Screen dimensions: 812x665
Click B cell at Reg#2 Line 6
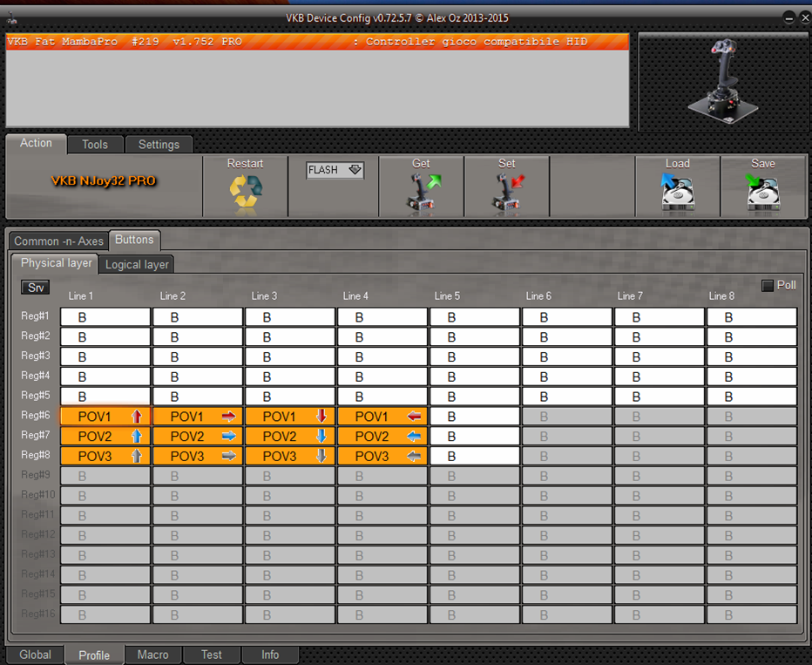tap(567, 336)
